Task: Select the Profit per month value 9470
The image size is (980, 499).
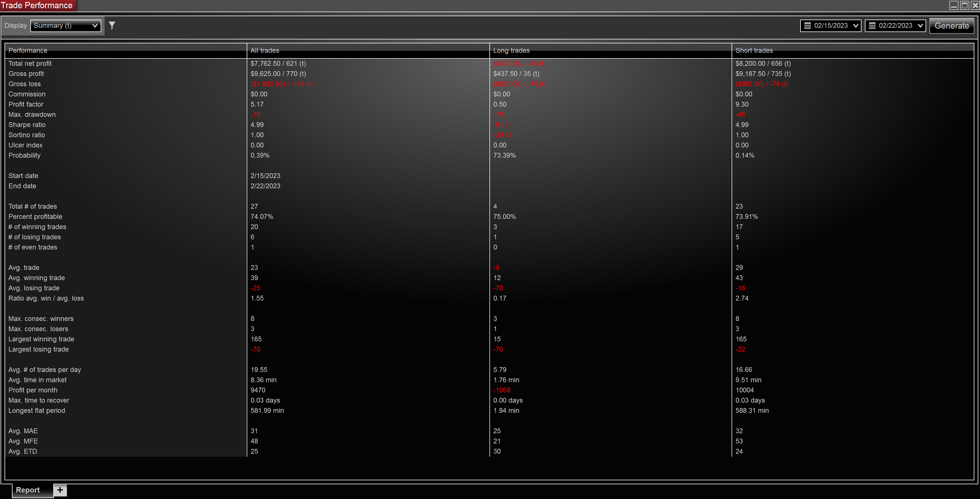Action: [x=258, y=390]
